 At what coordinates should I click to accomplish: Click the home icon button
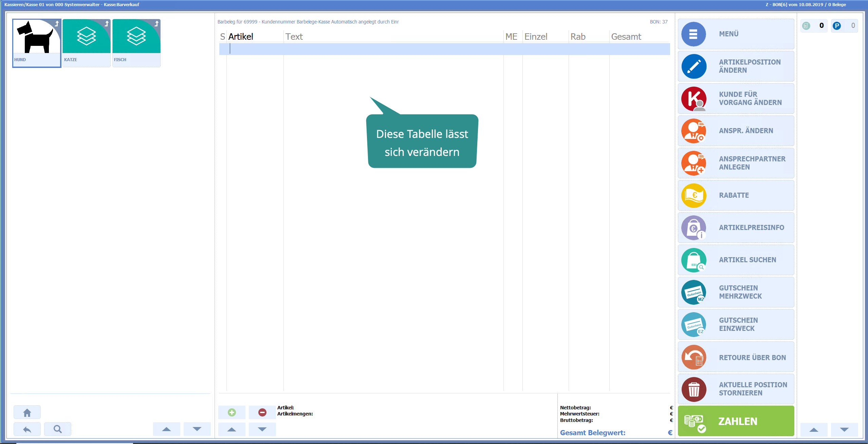[27, 412]
